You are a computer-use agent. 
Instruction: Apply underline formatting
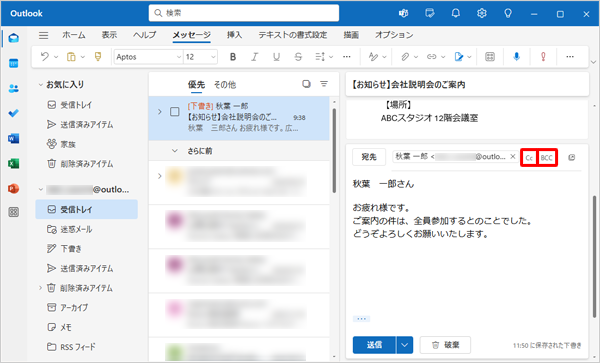pyautogui.click(x=276, y=57)
